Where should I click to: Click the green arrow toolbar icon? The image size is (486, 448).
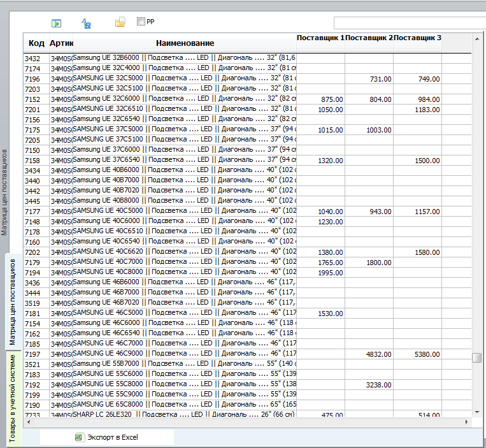tap(56, 23)
